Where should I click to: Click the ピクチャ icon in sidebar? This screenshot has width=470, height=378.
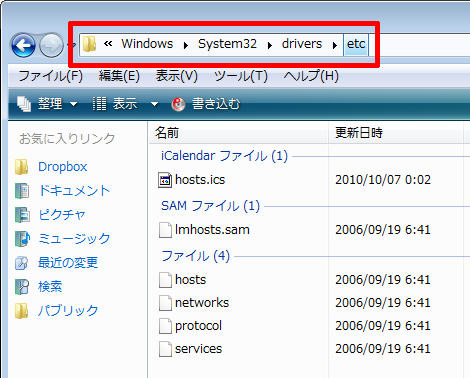[22, 215]
